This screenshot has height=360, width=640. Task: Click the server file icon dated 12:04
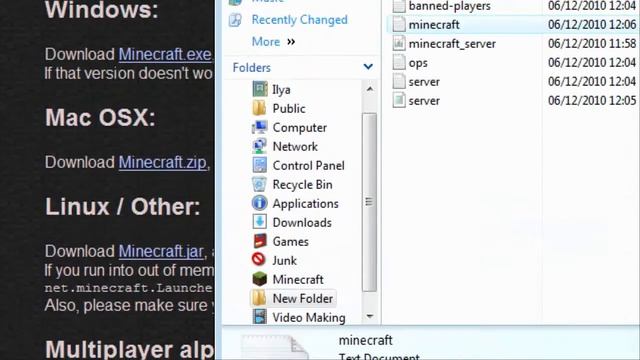point(399,81)
